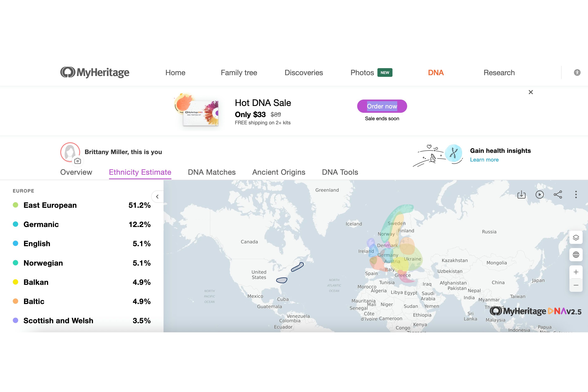Change profile photo via camera icon
Image resolution: width=588 pixels, height=392 pixels.
point(77,161)
